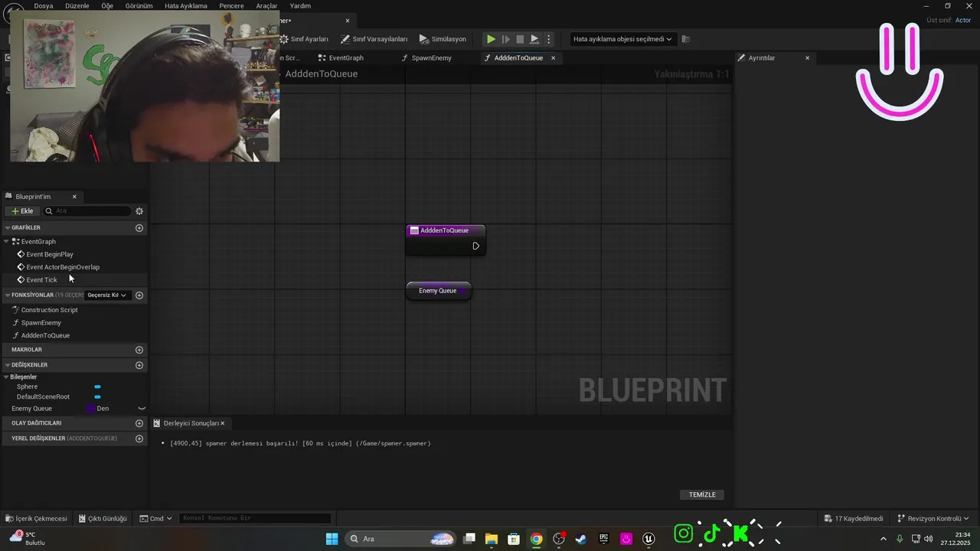This screenshot has height=551, width=980.
Task: Switch to SpawnEnemy tab
Action: click(x=426, y=58)
